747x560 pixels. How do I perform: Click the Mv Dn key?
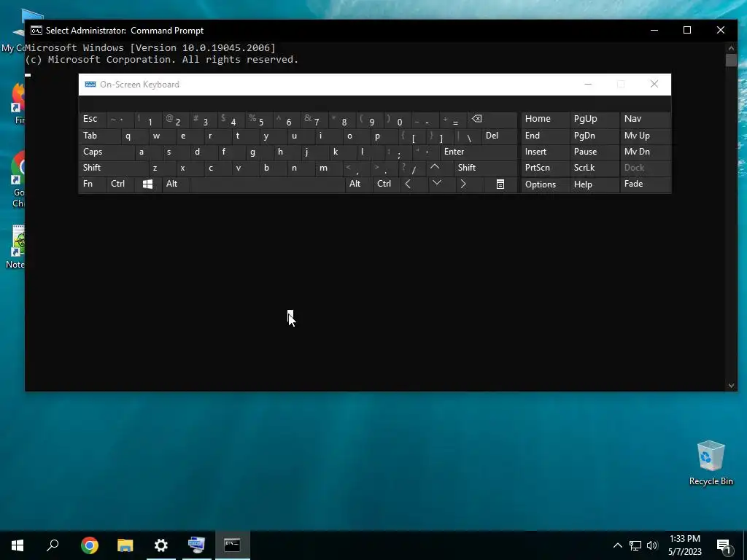pyautogui.click(x=646, y=152)
